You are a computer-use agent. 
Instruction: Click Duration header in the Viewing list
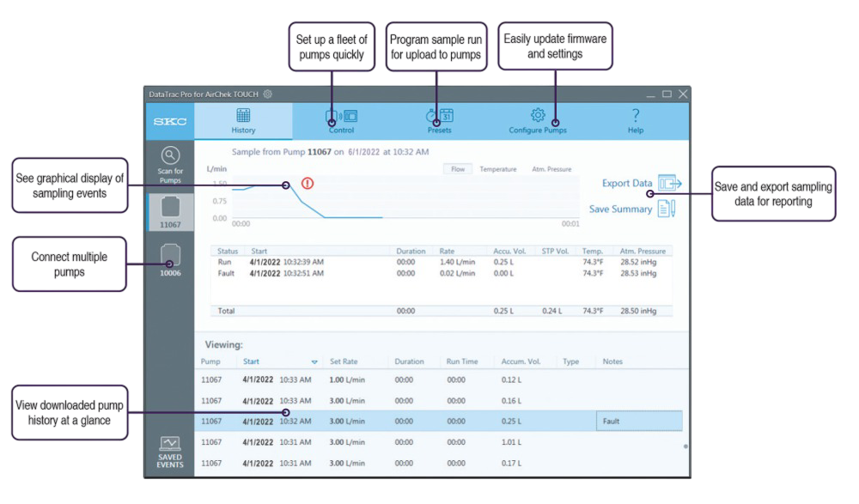tap(409, 361)
